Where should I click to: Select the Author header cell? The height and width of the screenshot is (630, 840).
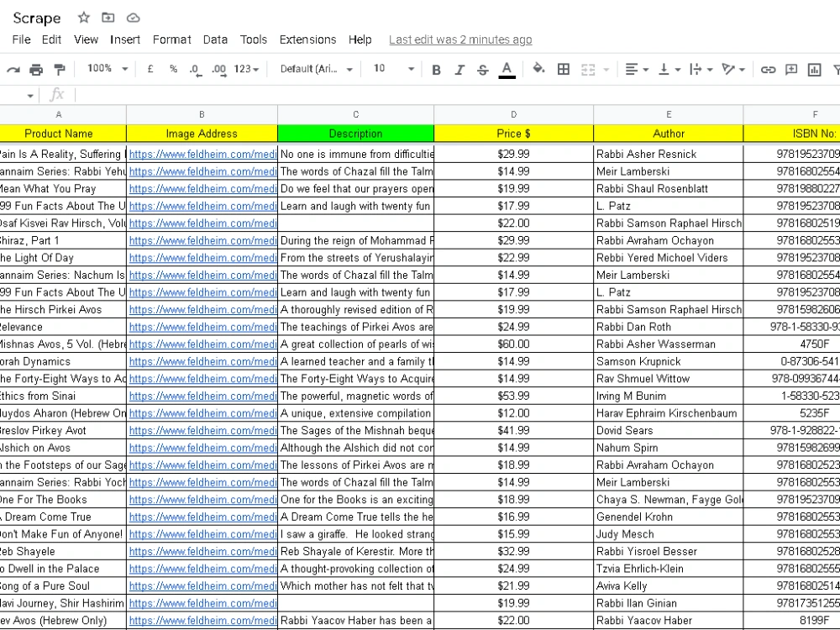(x=669, y=134)
